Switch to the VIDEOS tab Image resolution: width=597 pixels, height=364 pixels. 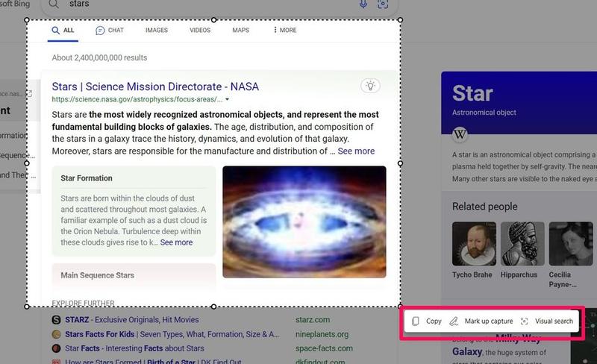click(200, 30)
